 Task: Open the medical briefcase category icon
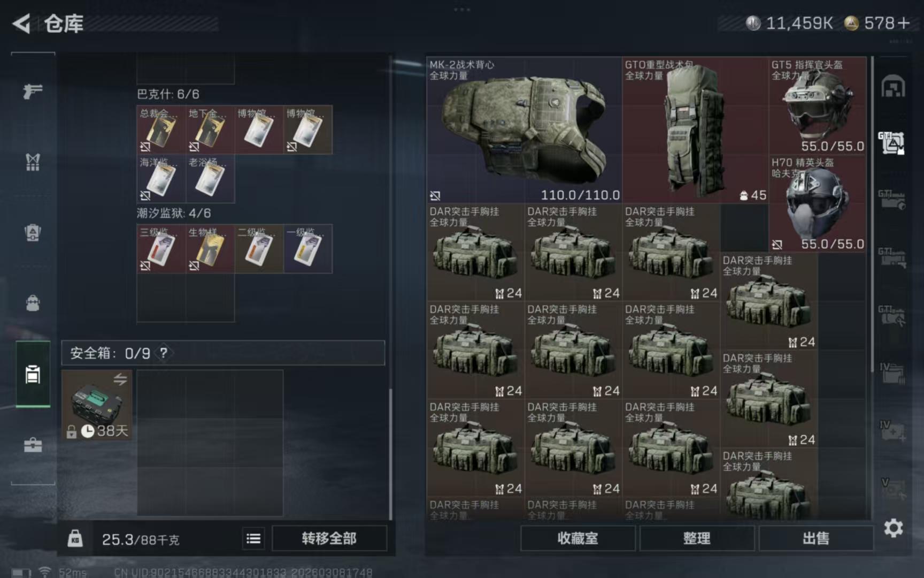click(33, 445)
